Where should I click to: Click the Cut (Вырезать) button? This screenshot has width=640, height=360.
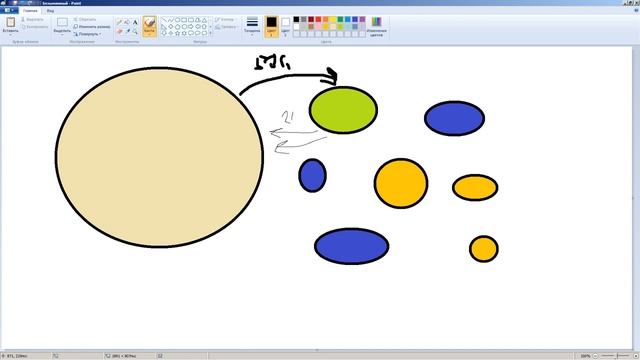pos(32,19)
